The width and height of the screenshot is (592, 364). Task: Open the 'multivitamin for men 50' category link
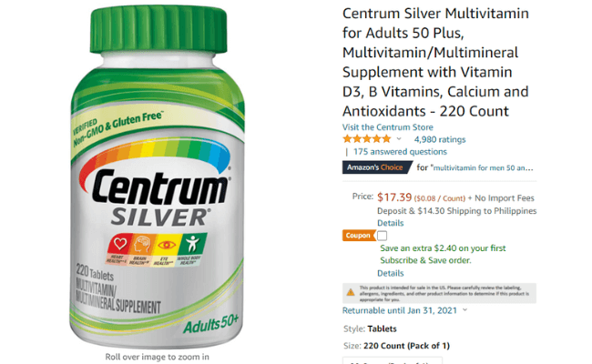pos(484,167)
